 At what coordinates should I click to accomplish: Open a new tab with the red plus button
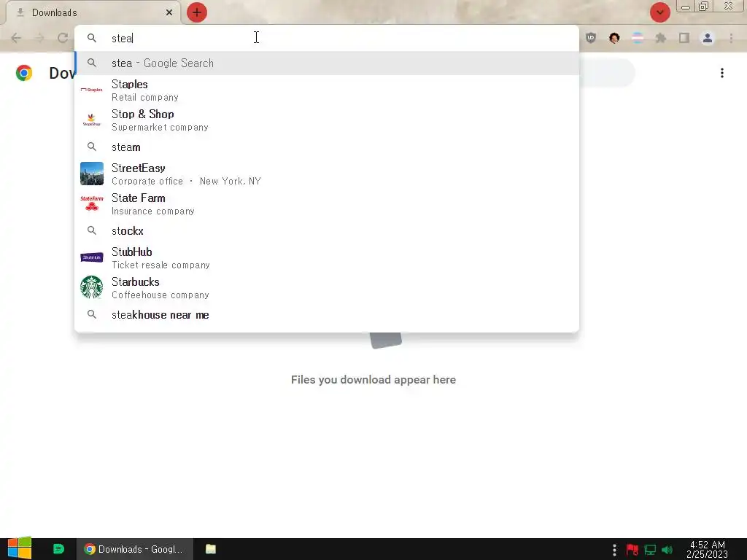tap(197, 12)
